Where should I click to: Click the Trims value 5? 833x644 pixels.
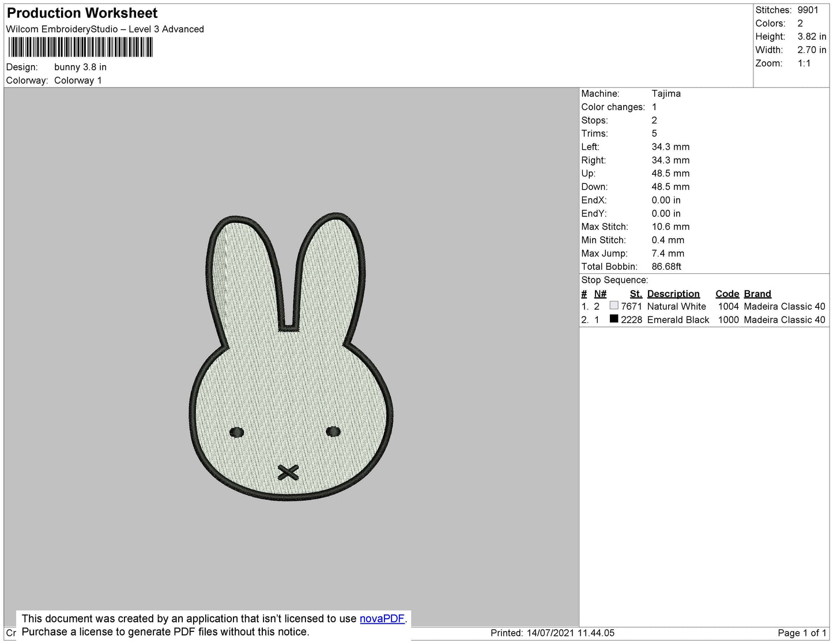(x=654, y=133)
